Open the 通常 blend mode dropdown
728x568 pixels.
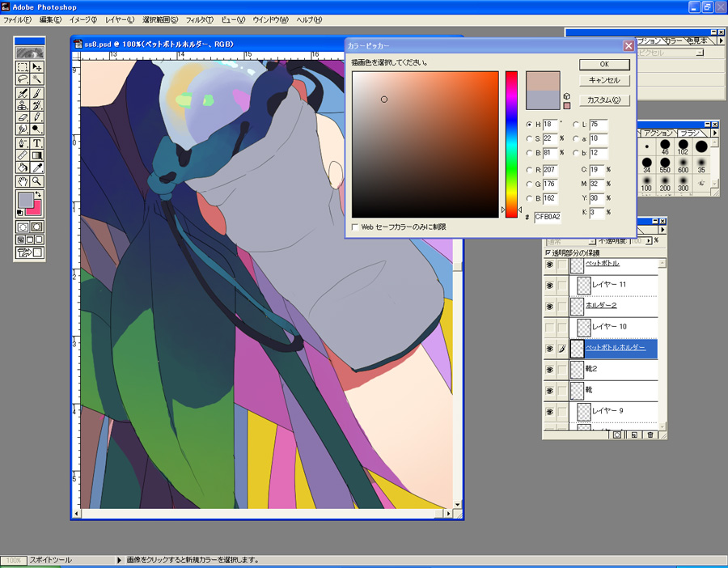pyautogui.click(x=570, y=241)
